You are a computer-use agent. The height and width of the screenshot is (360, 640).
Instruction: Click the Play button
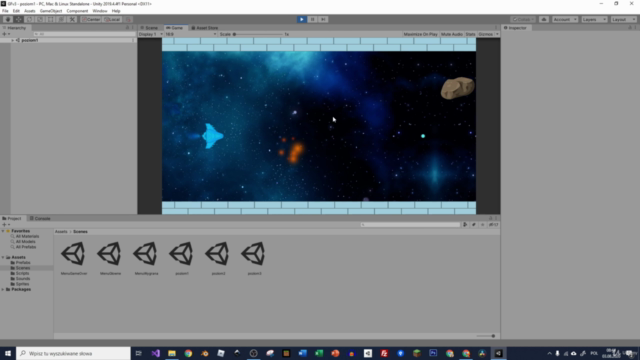(302, 19)
